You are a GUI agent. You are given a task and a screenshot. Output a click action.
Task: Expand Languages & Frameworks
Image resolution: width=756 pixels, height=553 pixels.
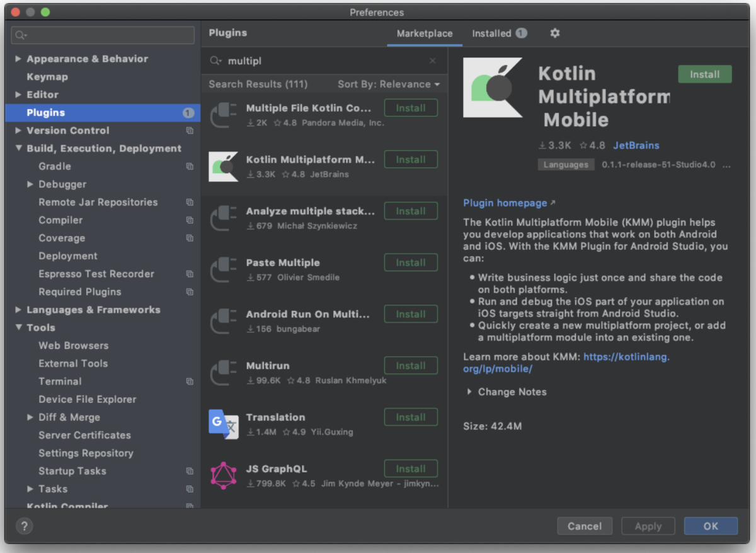point(18,310)
